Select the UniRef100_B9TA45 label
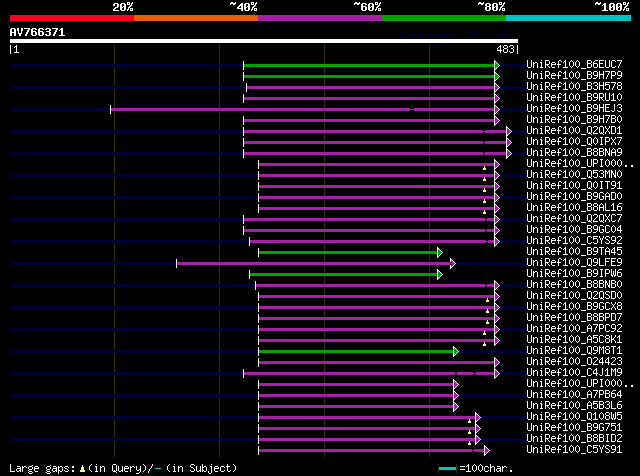640x476 pixels. tap(574, 252)
